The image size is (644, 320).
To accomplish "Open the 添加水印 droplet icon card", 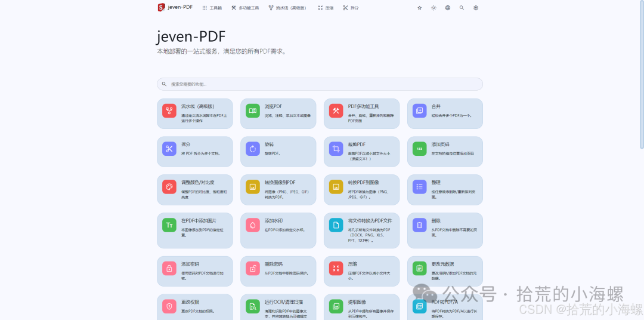I will click(x=253, y=225).
